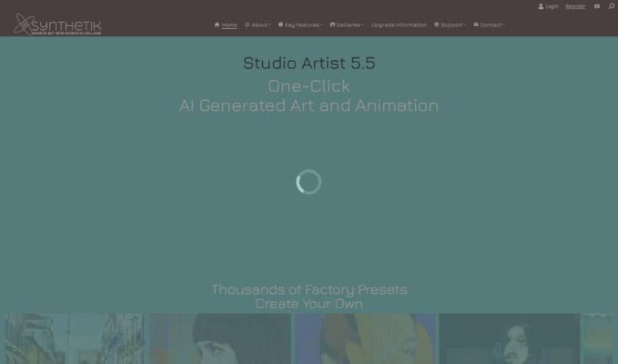
Task: Click the Synthetik logo
Action: coord(58,24)
